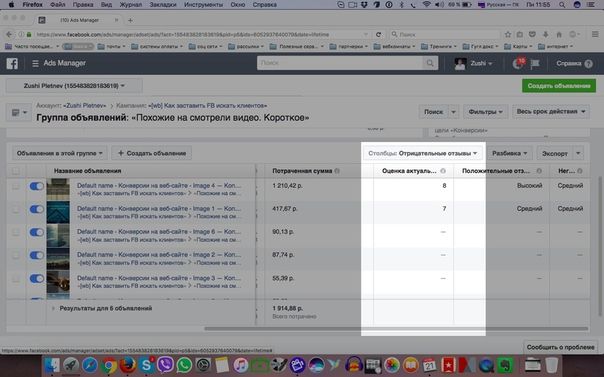Open the Разбивка dropdown

(x=509, y=153)
